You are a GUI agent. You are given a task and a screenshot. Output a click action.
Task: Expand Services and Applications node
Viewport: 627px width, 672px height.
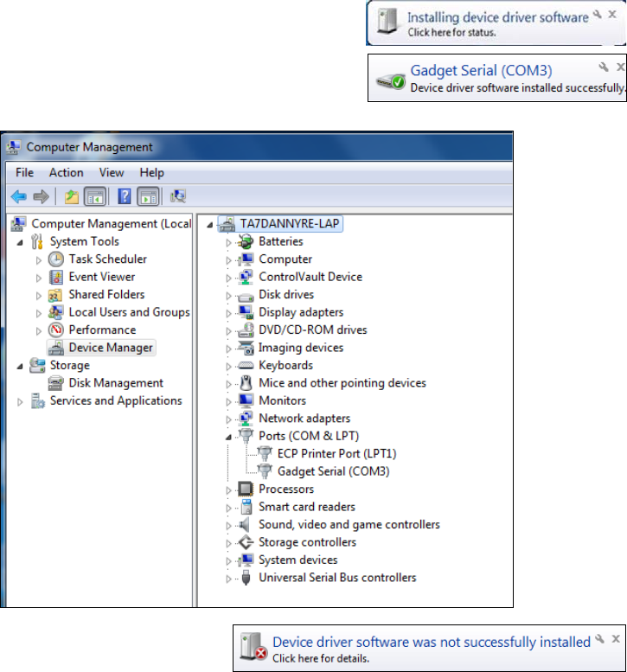20,401
